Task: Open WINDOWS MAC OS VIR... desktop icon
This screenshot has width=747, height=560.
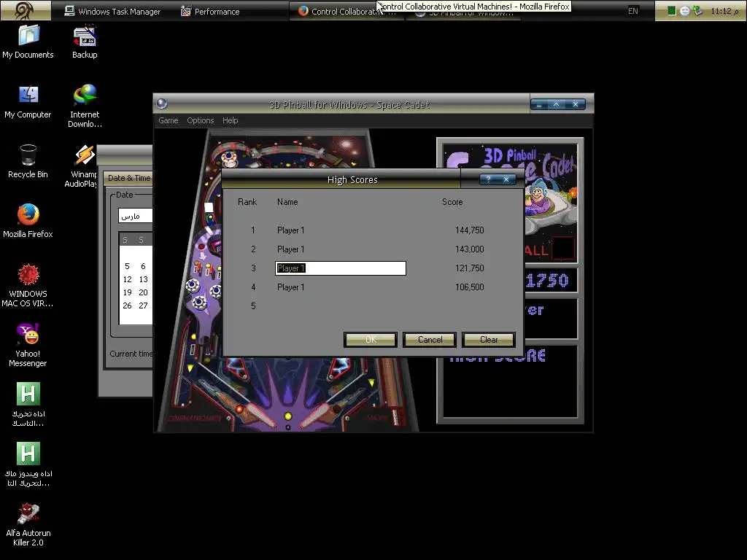Action: point(28,286)
